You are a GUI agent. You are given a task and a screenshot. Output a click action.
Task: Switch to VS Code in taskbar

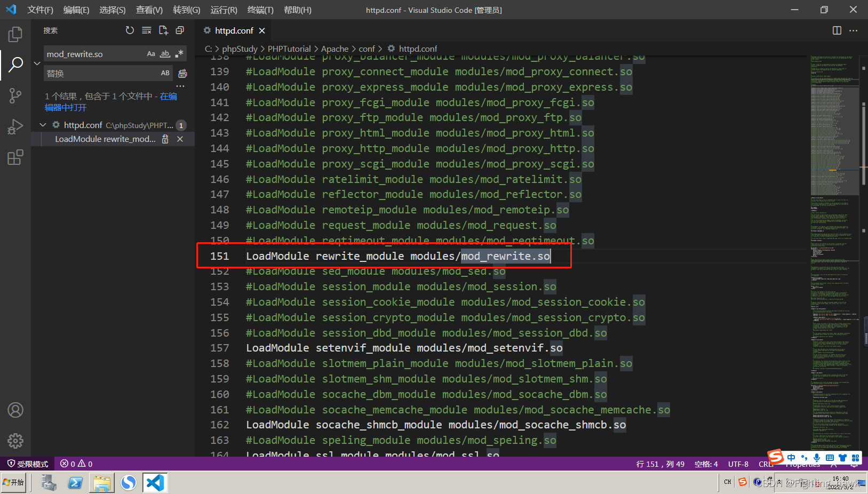155,483
